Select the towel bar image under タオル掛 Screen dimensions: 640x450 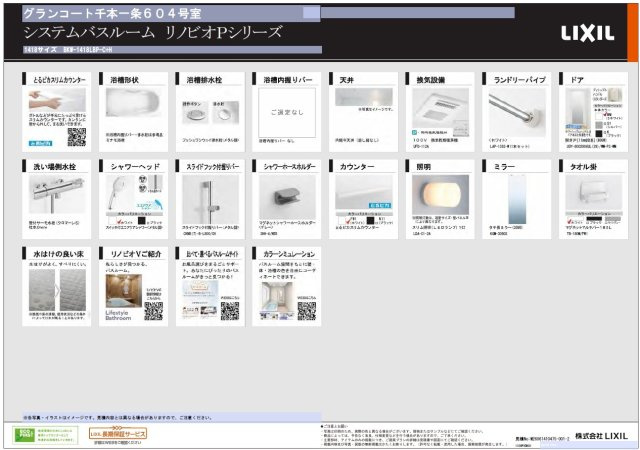pyautogui.click(x=593, y=192)
